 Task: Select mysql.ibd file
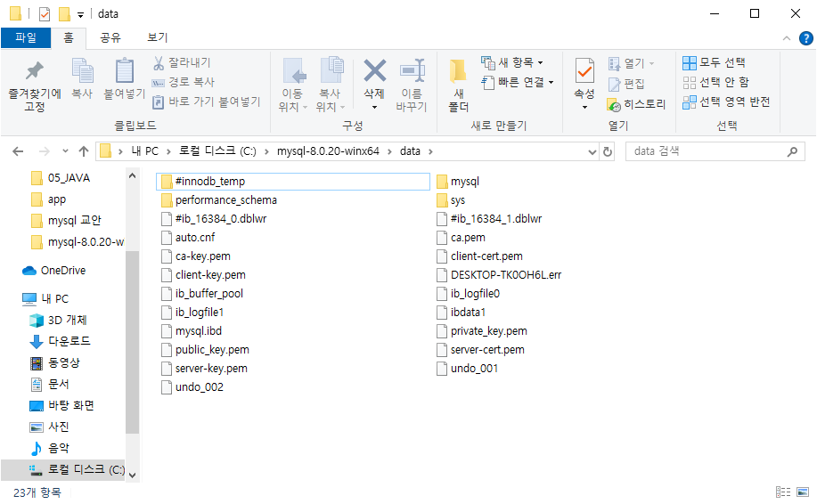click(192, 331)
